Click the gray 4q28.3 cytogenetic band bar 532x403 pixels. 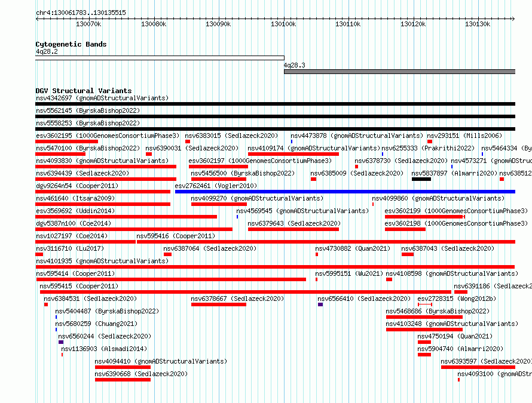click(x=400, y=72)
